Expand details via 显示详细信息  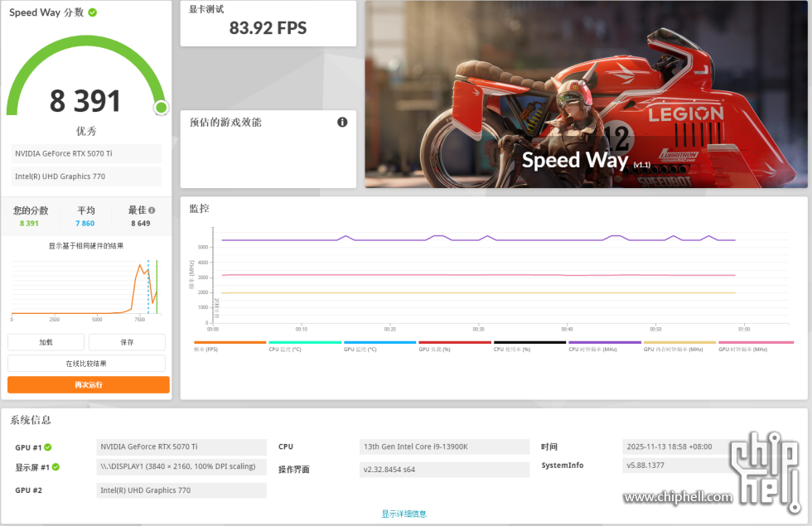[403, 514]
